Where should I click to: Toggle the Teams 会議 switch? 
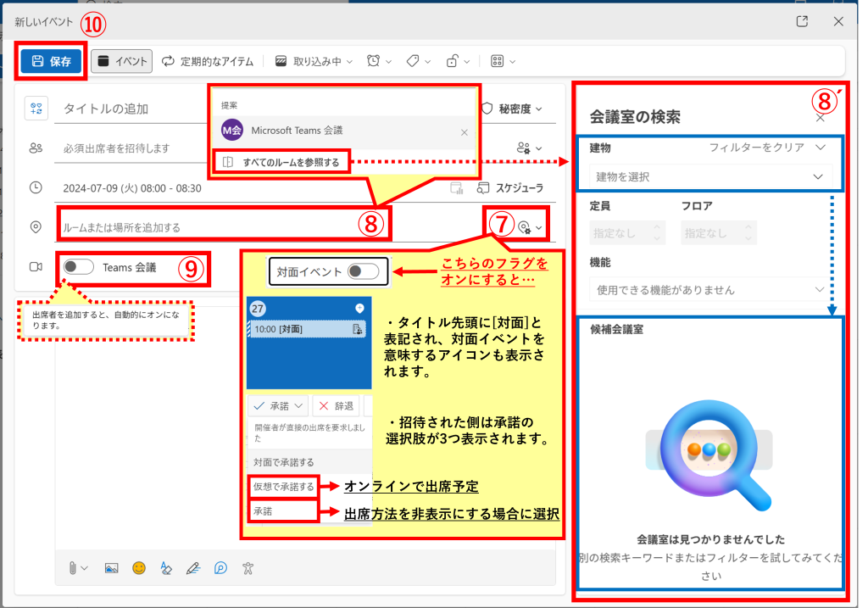tap(79, 267)
